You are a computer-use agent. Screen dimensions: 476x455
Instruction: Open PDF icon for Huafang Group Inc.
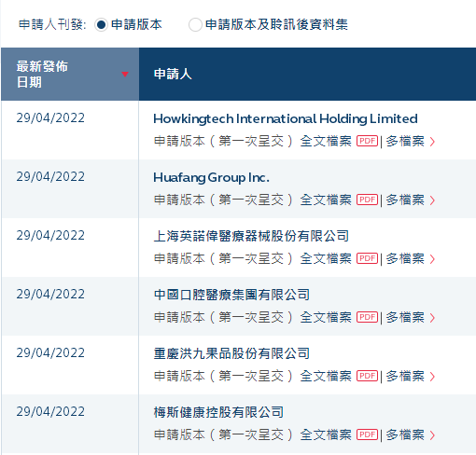(x=367, y=200)
